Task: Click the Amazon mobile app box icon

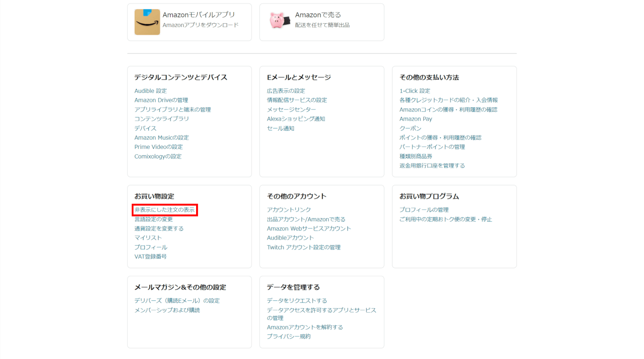Action: (147, 22)
